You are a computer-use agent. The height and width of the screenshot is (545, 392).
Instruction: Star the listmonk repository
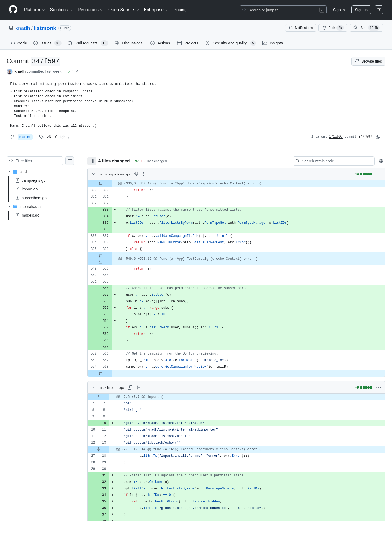click(366, 28)
